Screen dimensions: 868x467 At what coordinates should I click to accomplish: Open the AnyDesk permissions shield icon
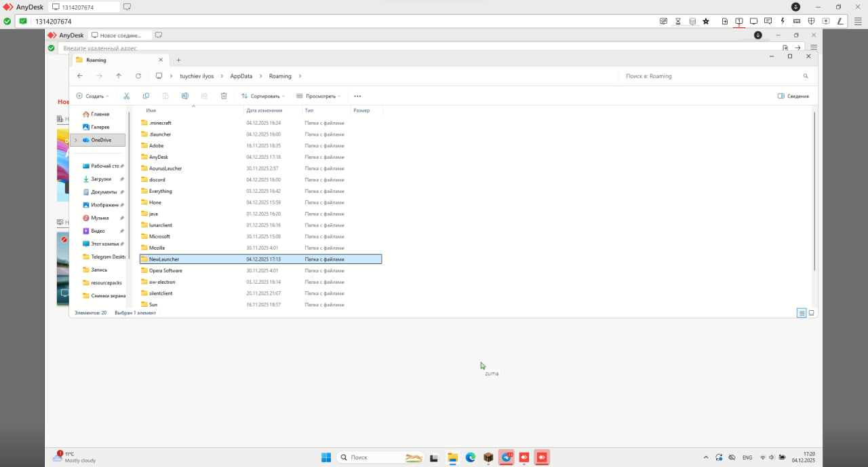tap(811, 21)
